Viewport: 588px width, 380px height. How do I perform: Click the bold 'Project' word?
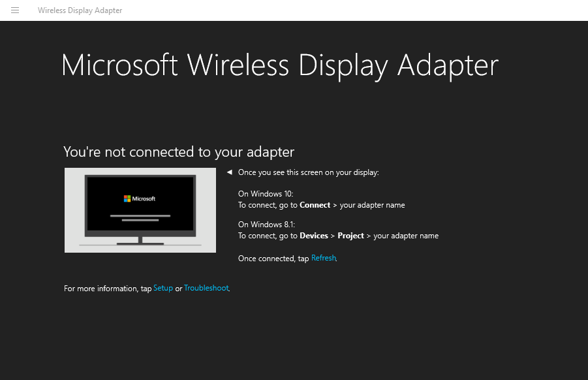click(x=350, y=236)
